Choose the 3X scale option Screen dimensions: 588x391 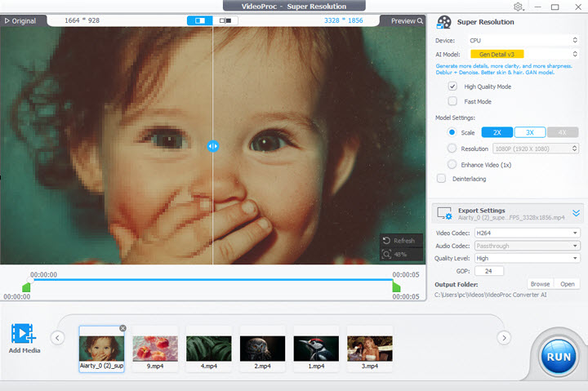(x=530, y=132)
